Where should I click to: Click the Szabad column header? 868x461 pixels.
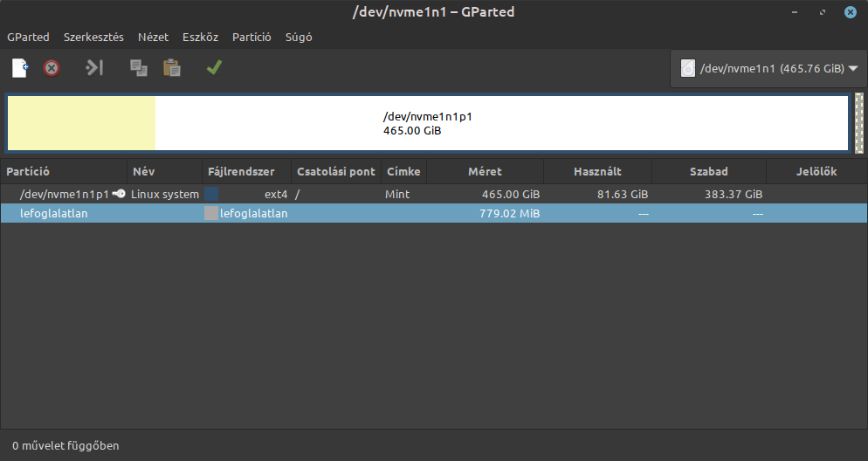click(x=709, y=171)
